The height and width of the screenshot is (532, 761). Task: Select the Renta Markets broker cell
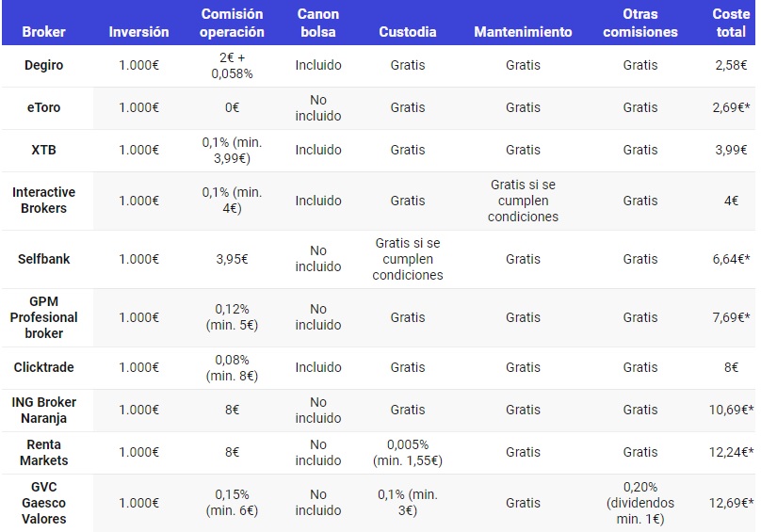43,452
